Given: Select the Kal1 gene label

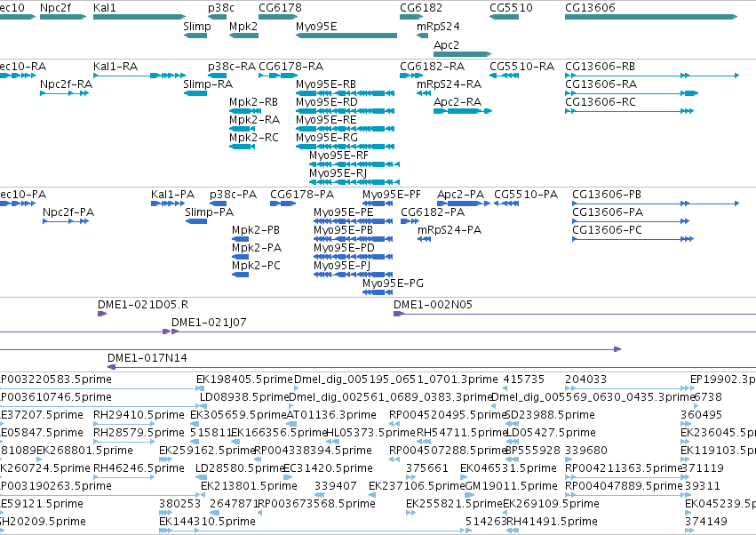Looking at the screenshot, I should pyautogui.click(x=105, y=8).
